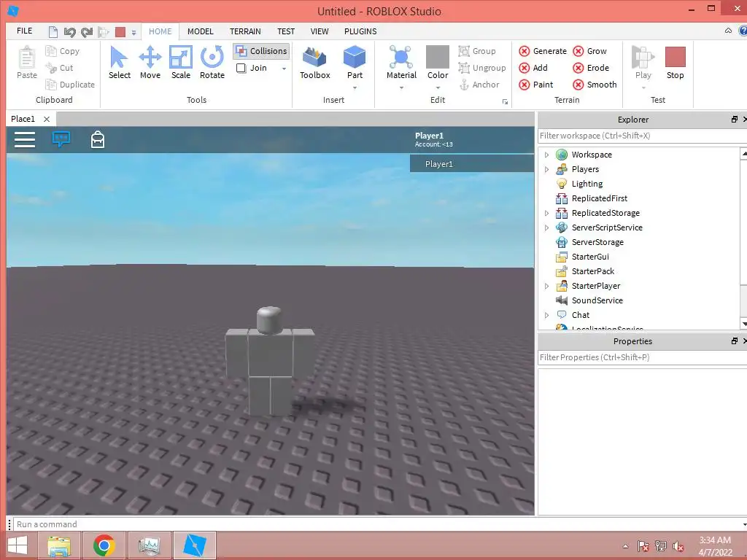This screenshot has width=747, height=560.
Task: Expand the Players tree node
Action: (547, 169)
